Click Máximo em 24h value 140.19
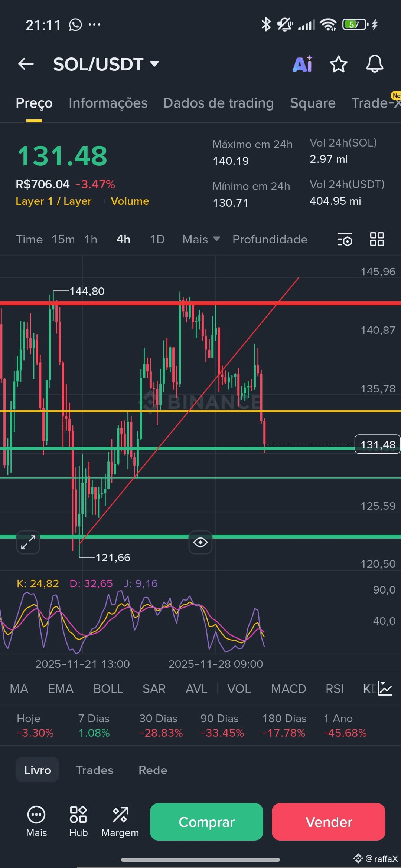401x868 pixels. tap(231, 161)
